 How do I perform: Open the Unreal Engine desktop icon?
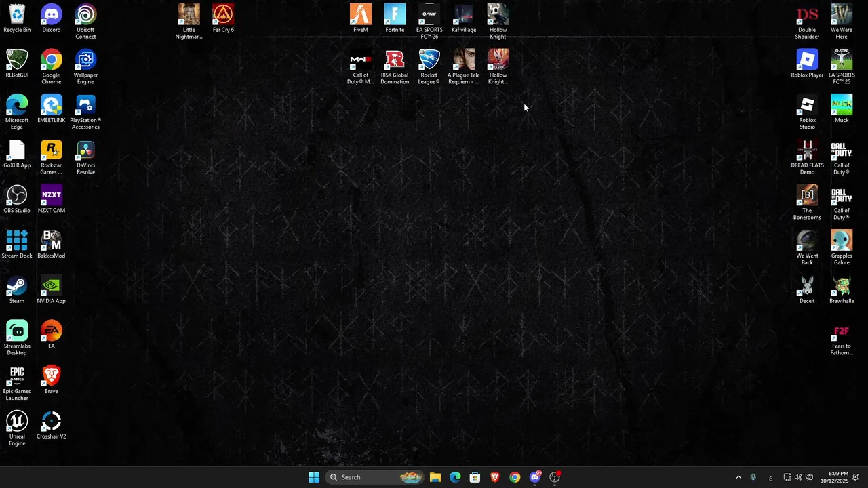(x=17, y=429)
